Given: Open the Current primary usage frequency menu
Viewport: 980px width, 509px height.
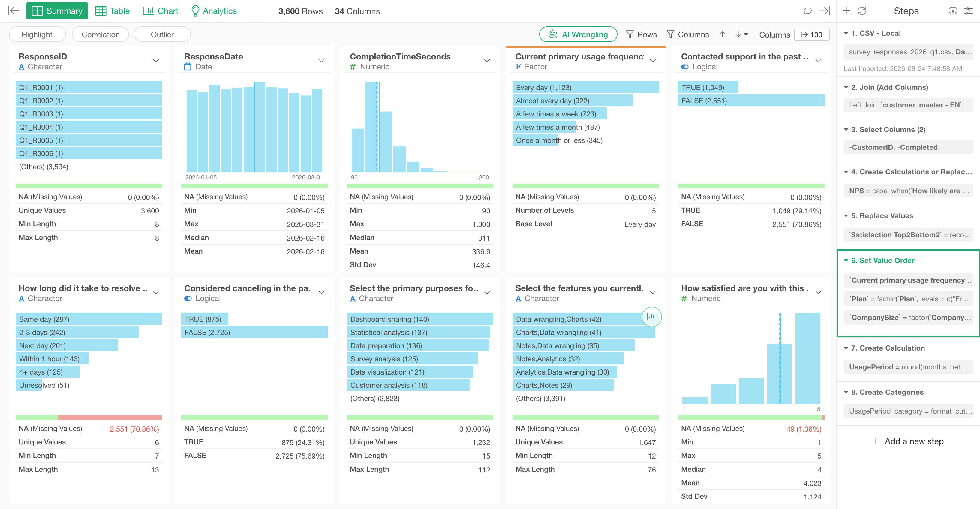Looking at the screenshot, I should tap(653, 61).
